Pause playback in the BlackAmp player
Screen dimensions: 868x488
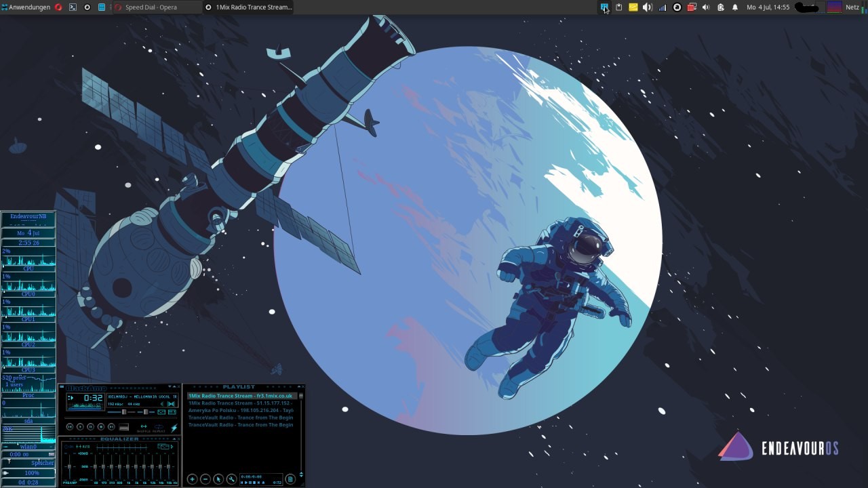(90, 427)
